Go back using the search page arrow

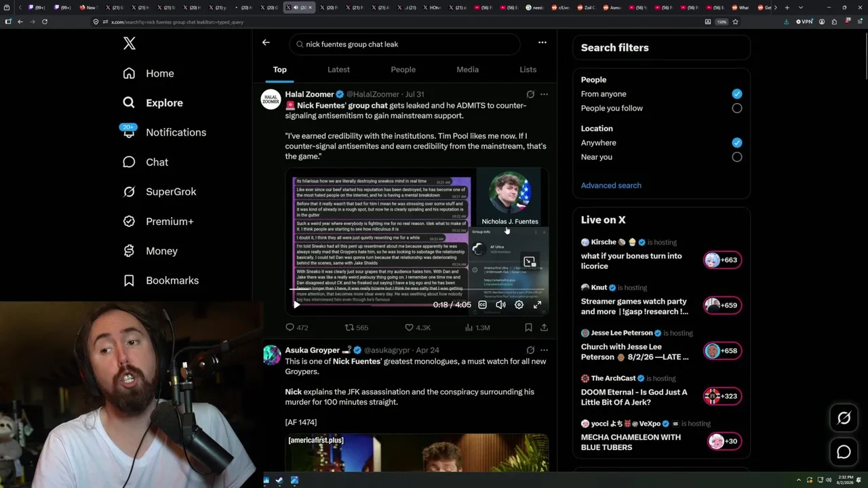pos(266,42)
